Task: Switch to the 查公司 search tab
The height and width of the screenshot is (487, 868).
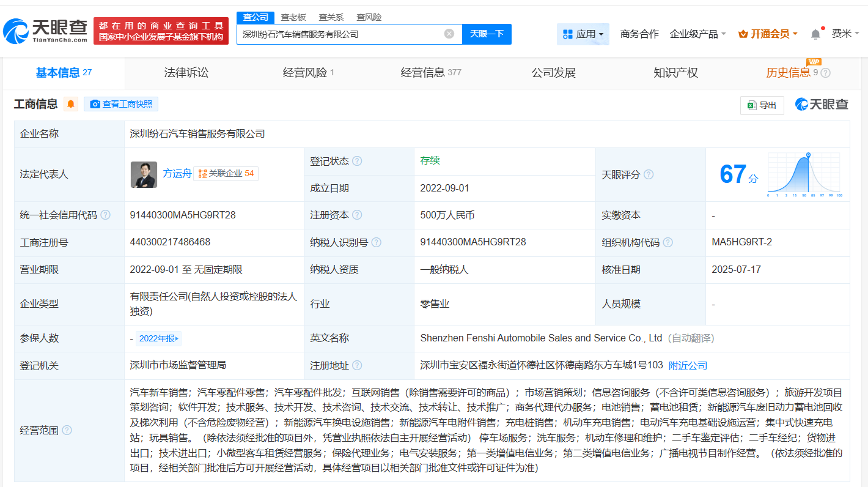Action: (x=256, y=17)
